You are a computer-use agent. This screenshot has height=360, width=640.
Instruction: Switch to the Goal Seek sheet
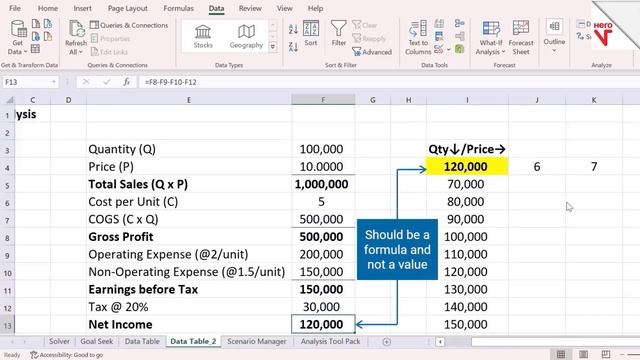[x=96, y=341]
